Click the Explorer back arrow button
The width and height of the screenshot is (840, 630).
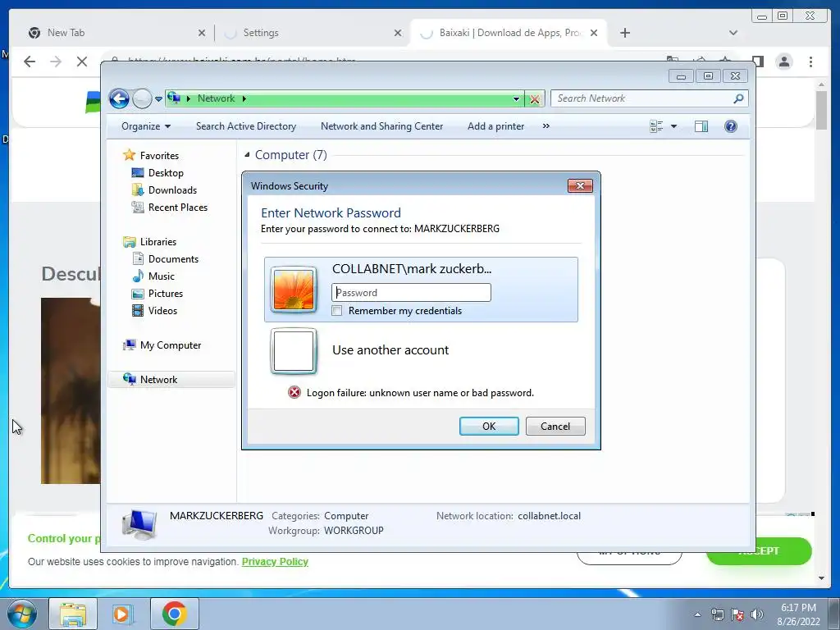pos(119,98)
